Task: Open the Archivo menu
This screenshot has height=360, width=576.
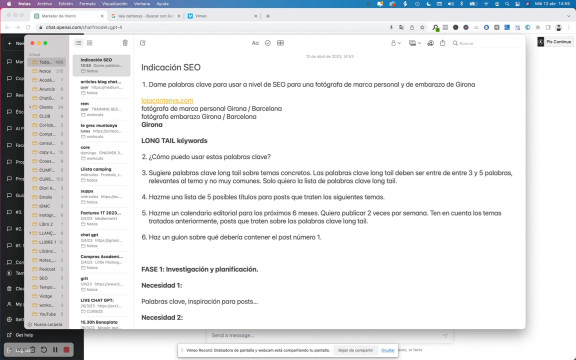Action: point(44,4)
